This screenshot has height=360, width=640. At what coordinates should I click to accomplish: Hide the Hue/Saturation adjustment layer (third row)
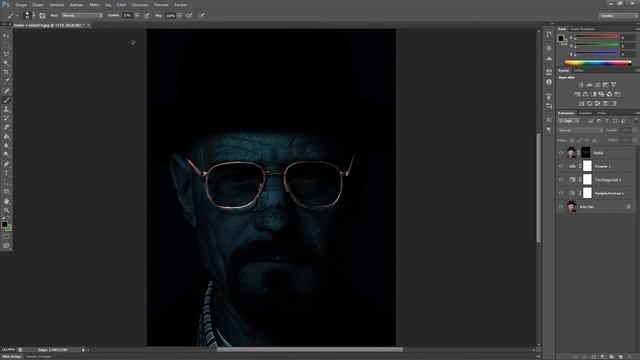(561, 180)
